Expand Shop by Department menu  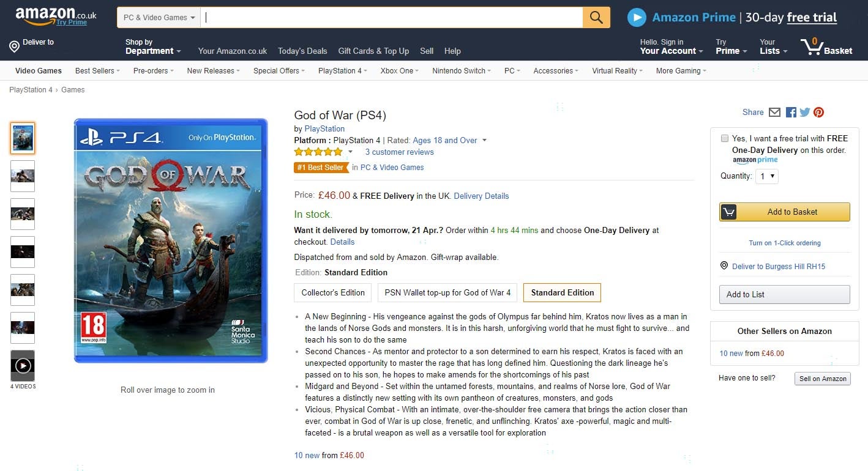coord(153,46)
